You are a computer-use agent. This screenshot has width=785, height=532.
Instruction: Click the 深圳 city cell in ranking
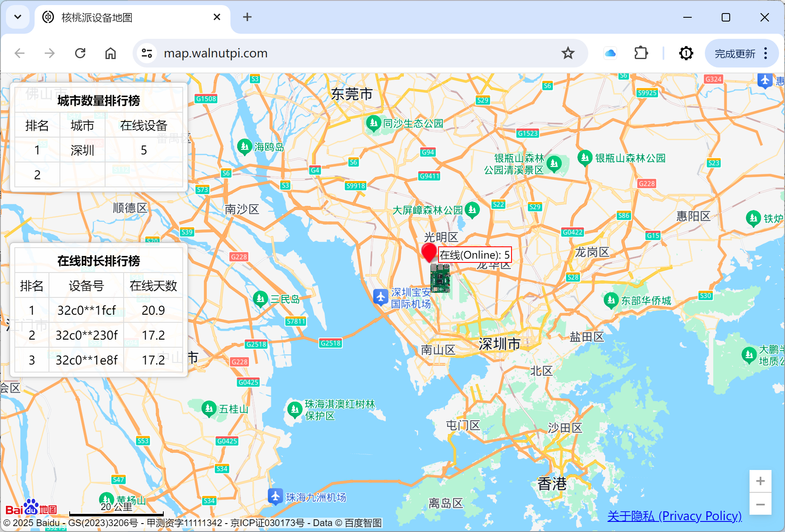82,150
